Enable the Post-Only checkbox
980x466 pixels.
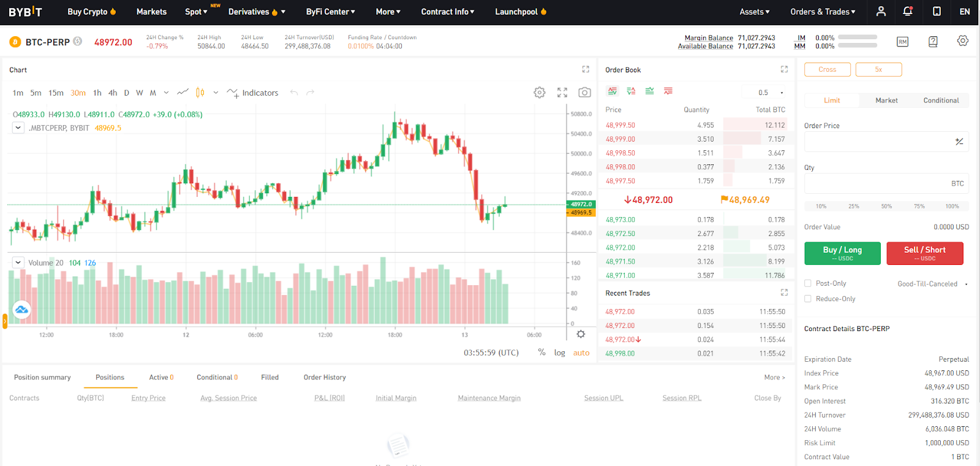[808, 283]
